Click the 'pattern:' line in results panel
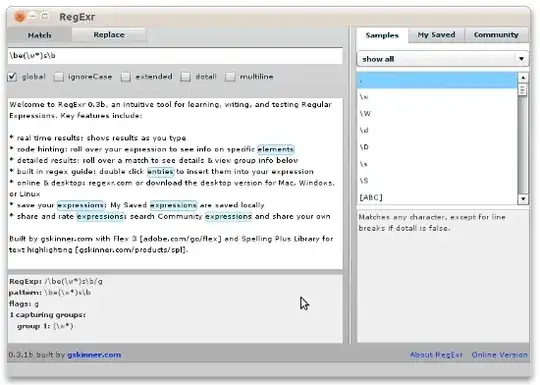The height and width of the screenshot is (385, 540). coord(50,293)
